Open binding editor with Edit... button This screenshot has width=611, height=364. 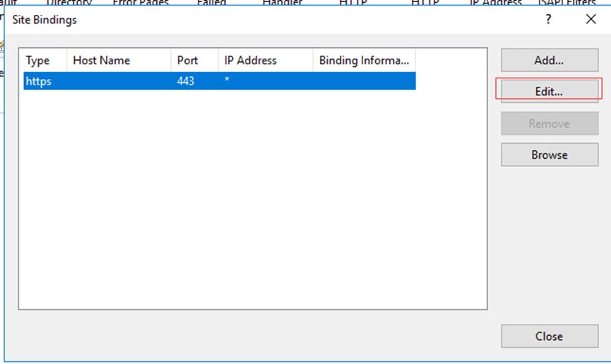pos(548,92)
